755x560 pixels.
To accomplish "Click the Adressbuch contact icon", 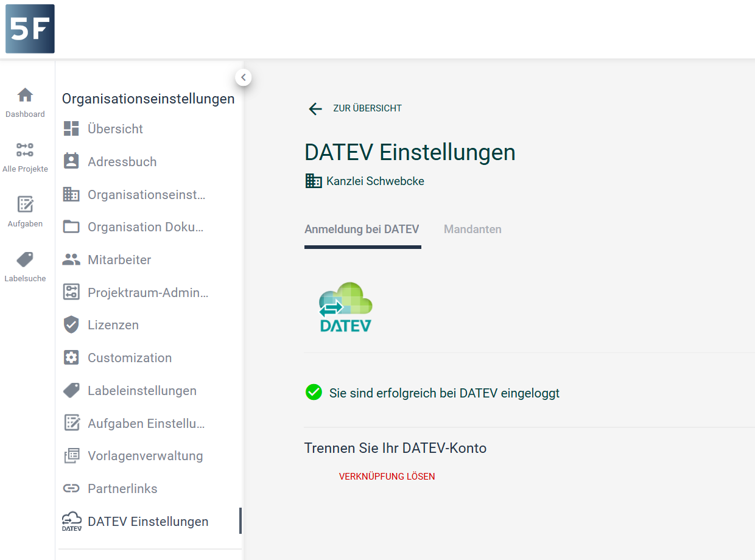I will (x=71, y=161).
